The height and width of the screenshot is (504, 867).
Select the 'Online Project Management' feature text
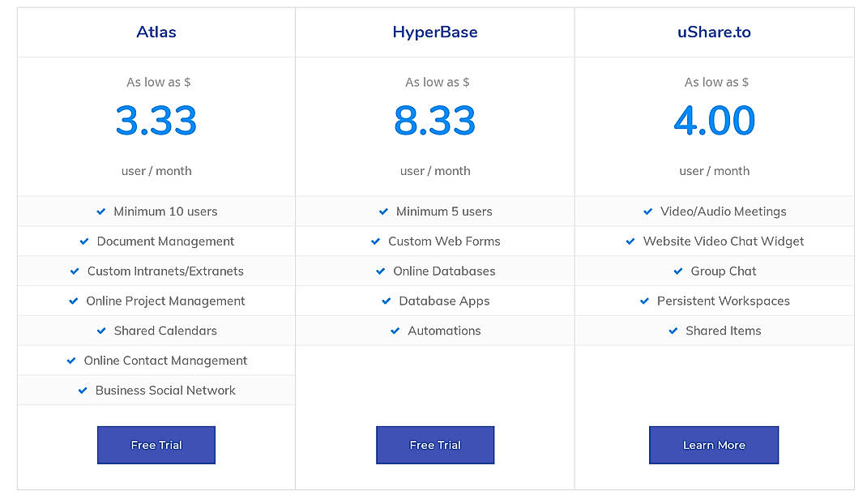pos(165,301)
